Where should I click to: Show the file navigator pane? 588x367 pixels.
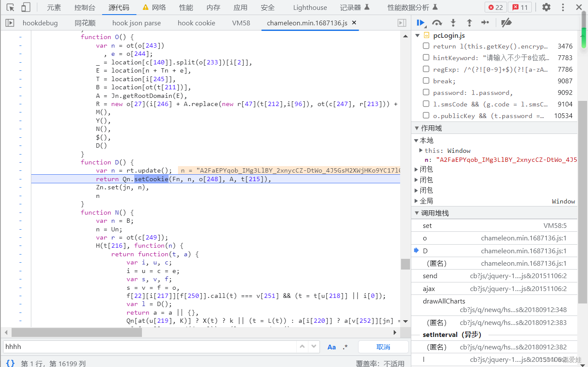click(x=9, y=23)
